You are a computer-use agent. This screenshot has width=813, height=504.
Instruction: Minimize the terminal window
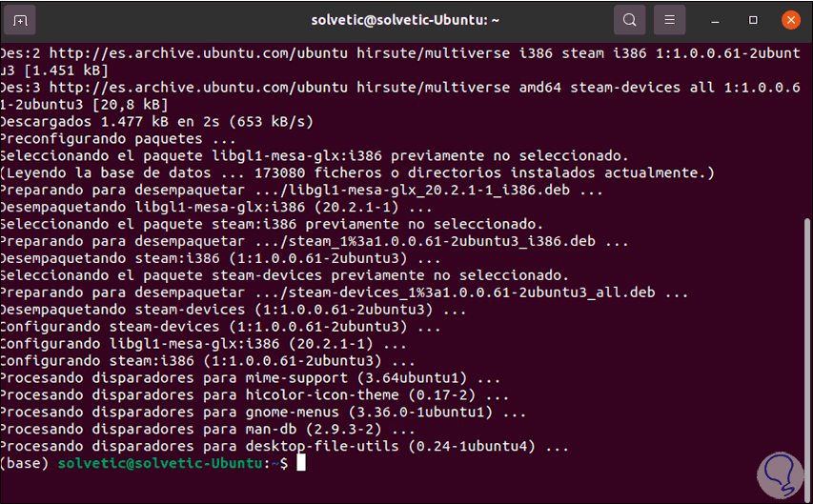715,21
